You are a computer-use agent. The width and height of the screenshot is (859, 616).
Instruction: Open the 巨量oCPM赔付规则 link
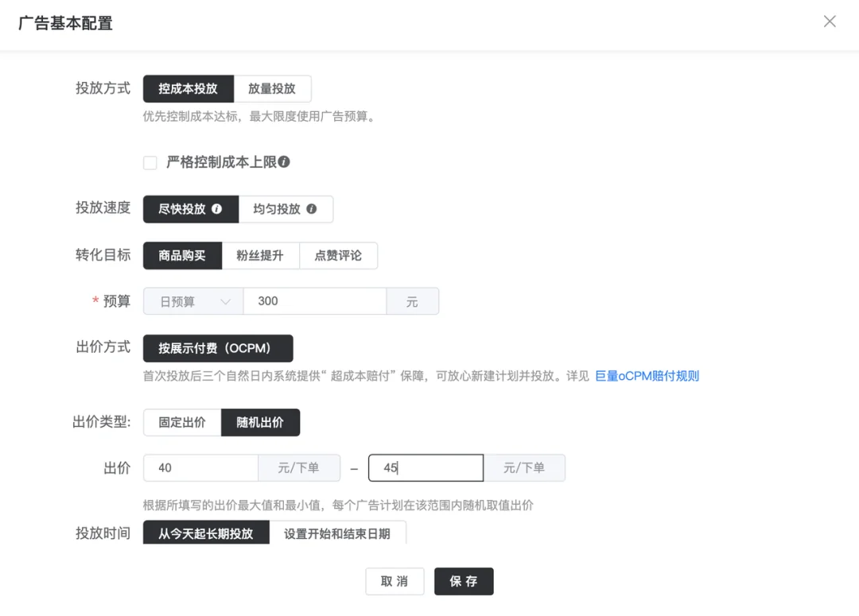647,376
